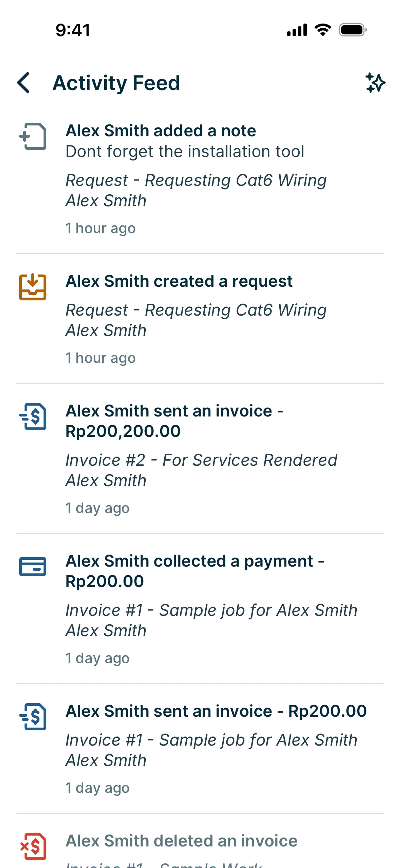Tap the Activity Feed title
The width and height of the screenshot is (400, 868).
[x=116, y=83]
